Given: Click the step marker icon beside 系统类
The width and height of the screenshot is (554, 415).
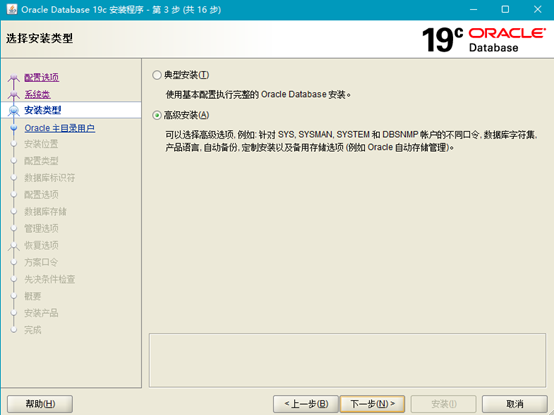Looking at the screenshot, I should click(13, 95).
